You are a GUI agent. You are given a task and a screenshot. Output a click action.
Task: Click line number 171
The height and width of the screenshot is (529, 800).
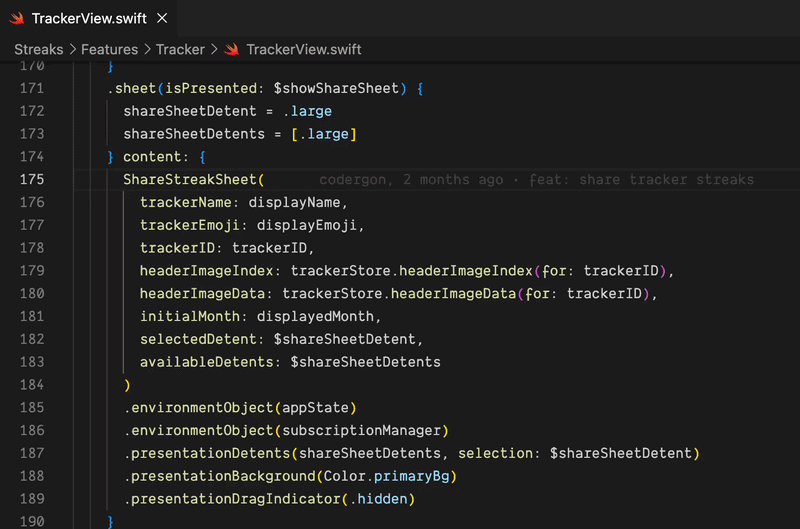[x=32, y=88]
